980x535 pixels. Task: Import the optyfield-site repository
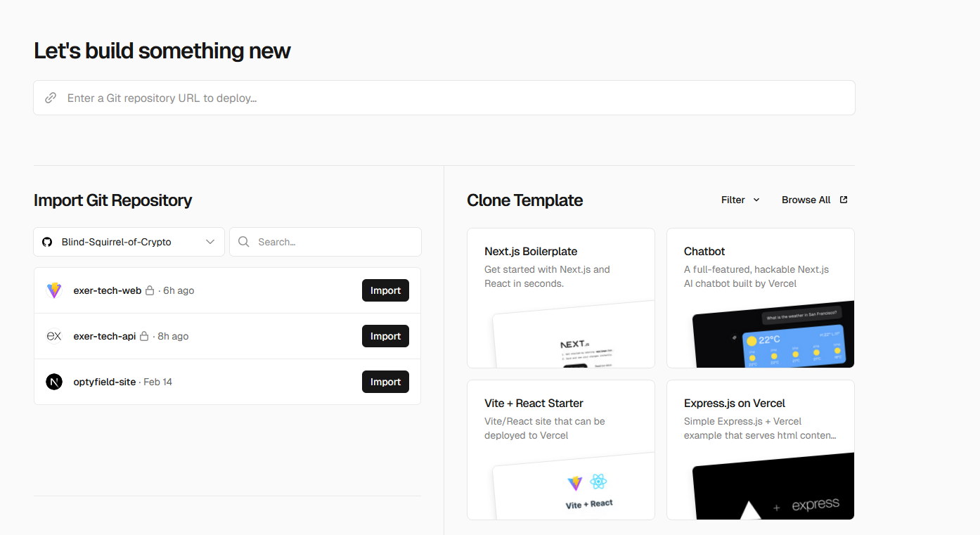click(385, 382)
